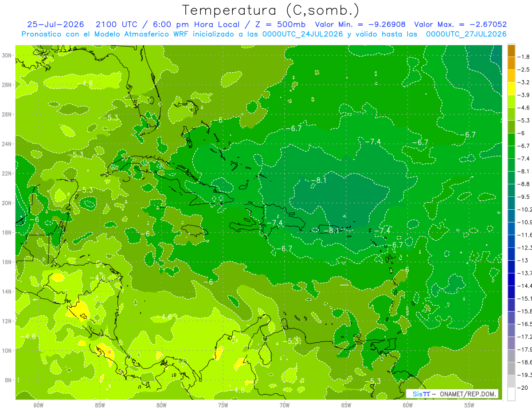This screenshot has height=411, width=532.
Task: Click the '10N' latitude axis label
Action: coord(8,350)
